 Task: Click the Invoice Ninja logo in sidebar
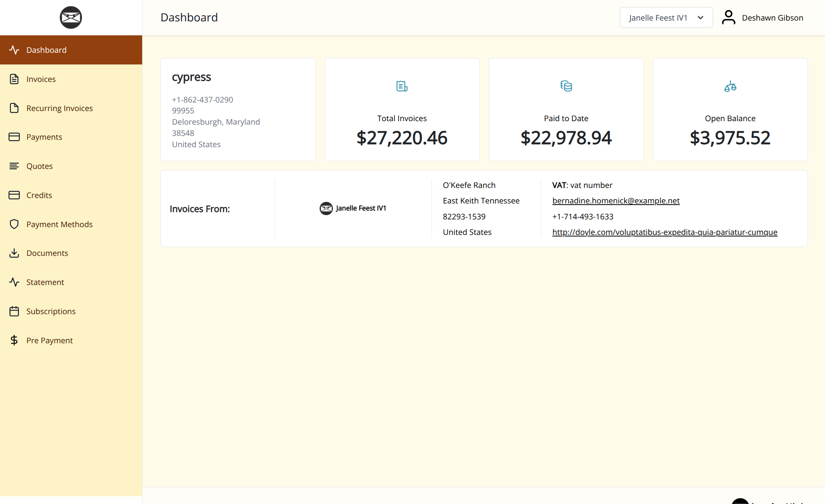71,17
